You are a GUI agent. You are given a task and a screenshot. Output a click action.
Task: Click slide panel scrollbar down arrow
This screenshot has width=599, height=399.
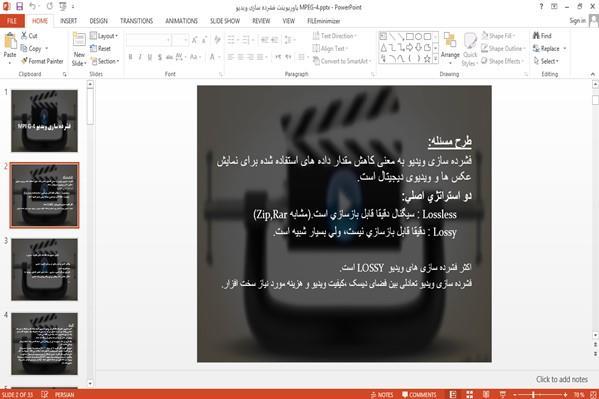(x=90, y=383)
